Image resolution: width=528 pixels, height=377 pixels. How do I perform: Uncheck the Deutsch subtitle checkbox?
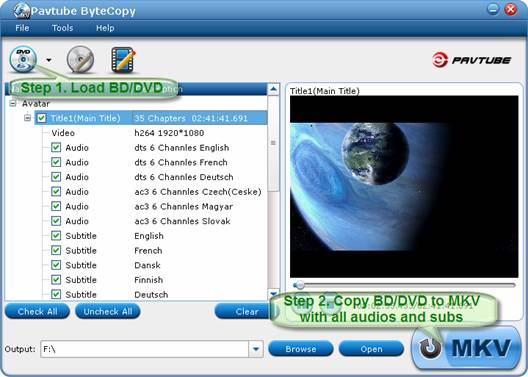(56, 294)
